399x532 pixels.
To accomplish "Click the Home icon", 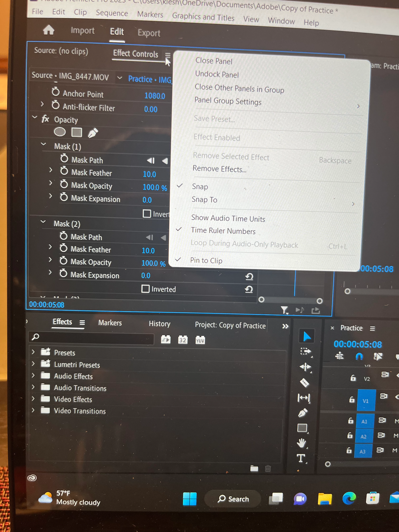I will click(49, 30).
